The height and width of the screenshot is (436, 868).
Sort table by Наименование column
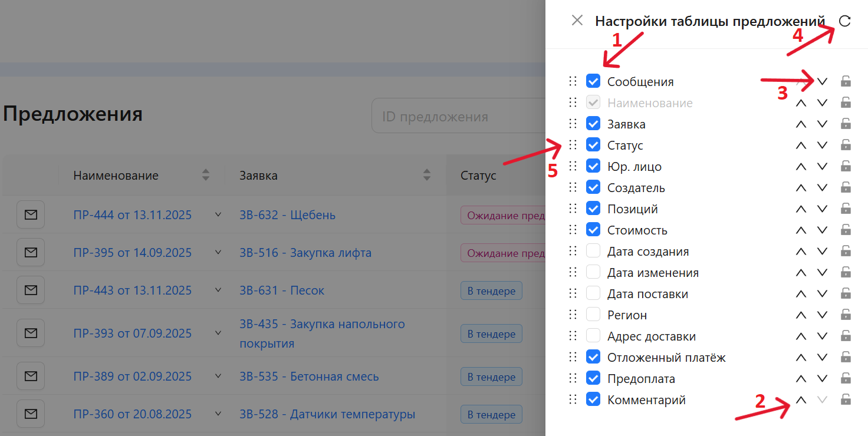pyautogui.click(x=205, y=175)
